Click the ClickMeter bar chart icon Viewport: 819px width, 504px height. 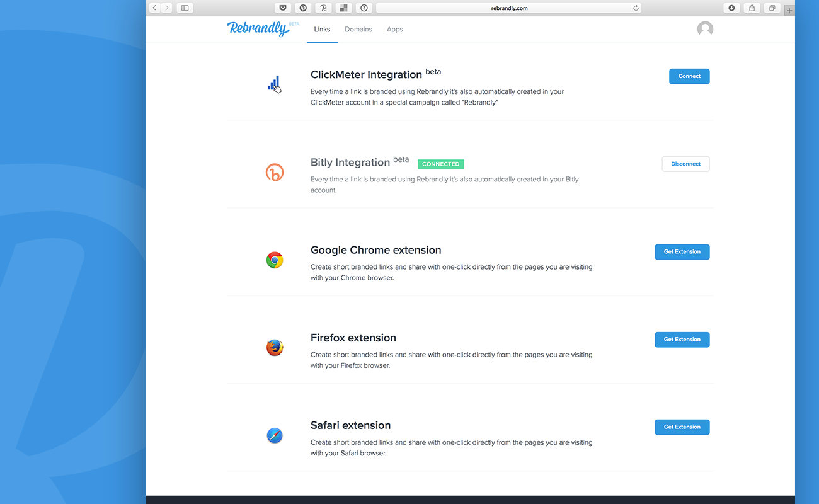click(x=274, y=84)
